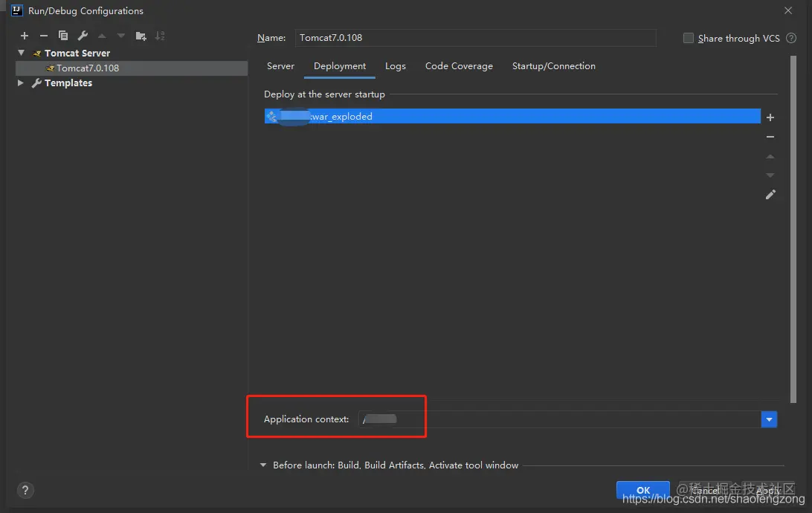Expand the Templates tree node
The image size is (812, 513).
coord(20,83)
